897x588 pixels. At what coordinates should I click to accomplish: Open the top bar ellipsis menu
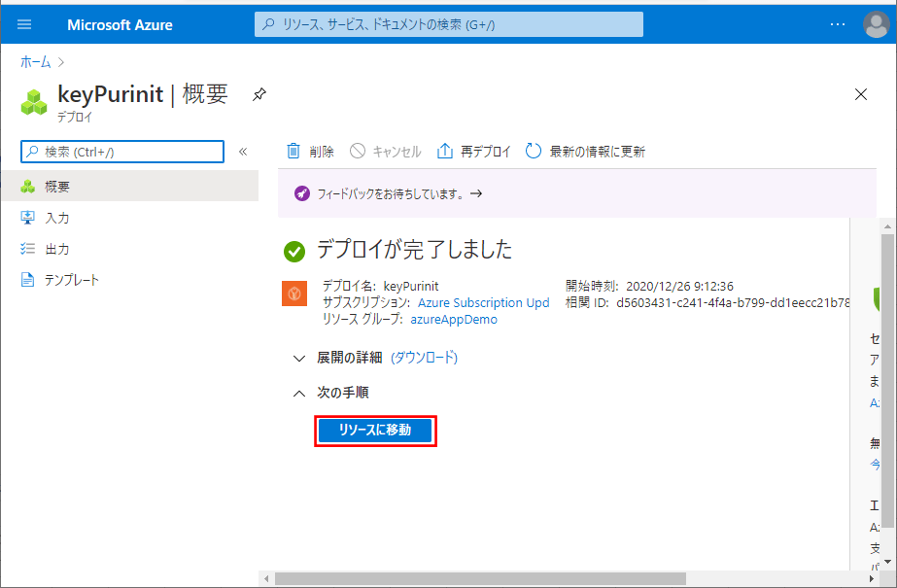point(838,24)
